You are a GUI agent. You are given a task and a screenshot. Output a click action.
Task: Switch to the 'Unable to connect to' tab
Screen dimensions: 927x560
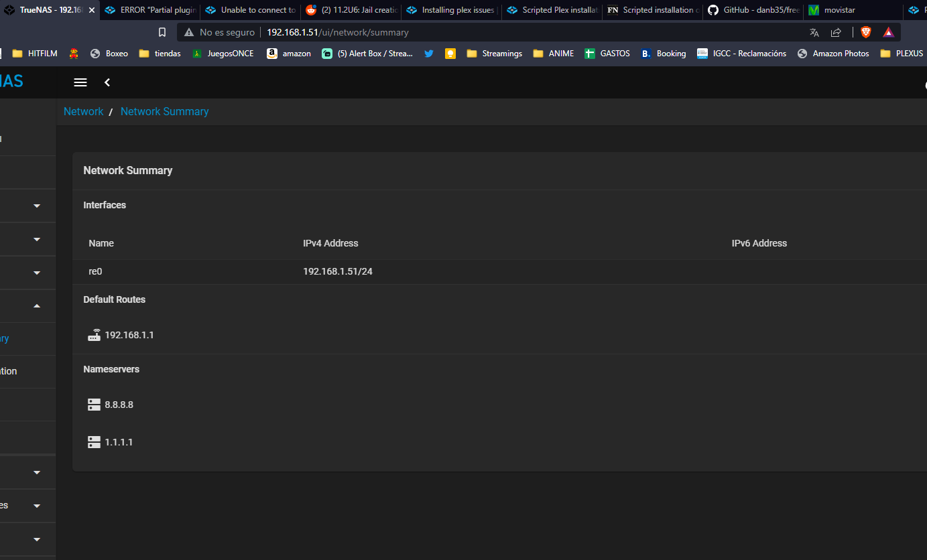(251, 10)
